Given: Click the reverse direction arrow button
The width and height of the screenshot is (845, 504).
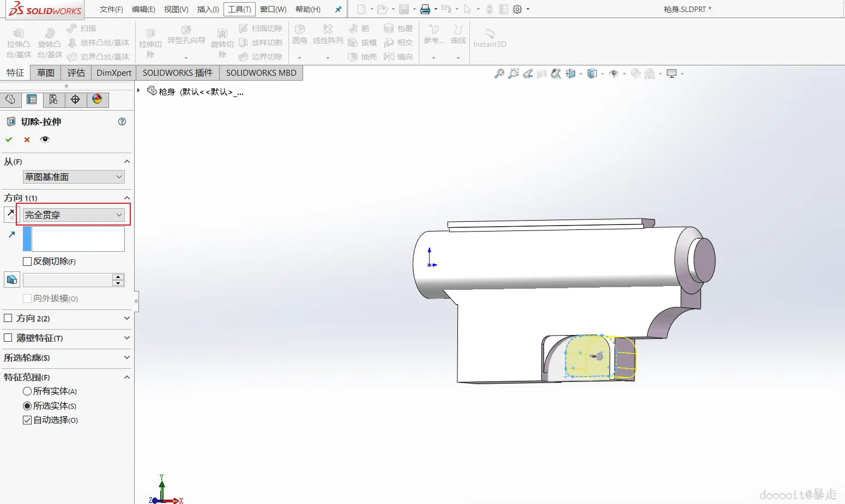Looking at the screenshot, I should (x=10, y=214).
